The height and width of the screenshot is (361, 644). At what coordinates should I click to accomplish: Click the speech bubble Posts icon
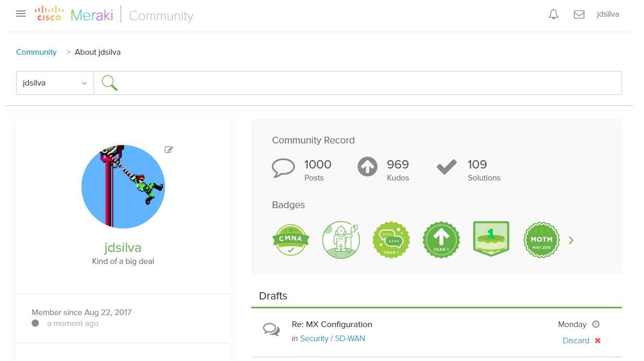(x=284, y=166)
